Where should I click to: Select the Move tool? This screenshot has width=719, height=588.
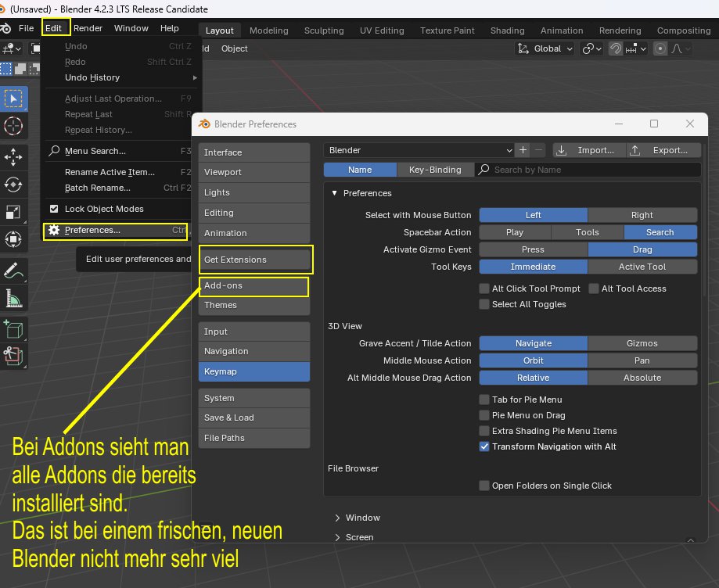click(13, 157)
